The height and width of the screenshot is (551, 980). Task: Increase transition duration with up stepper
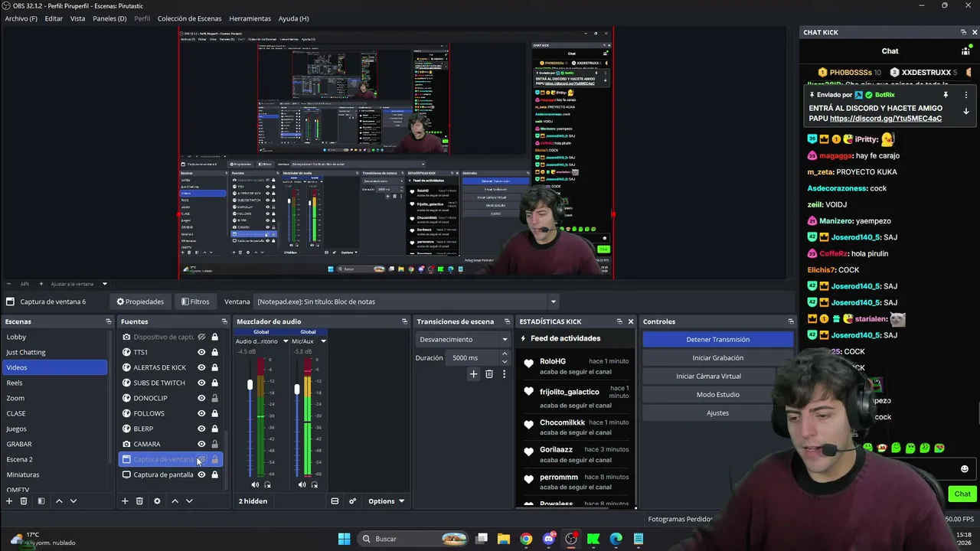tap(505, 354)
